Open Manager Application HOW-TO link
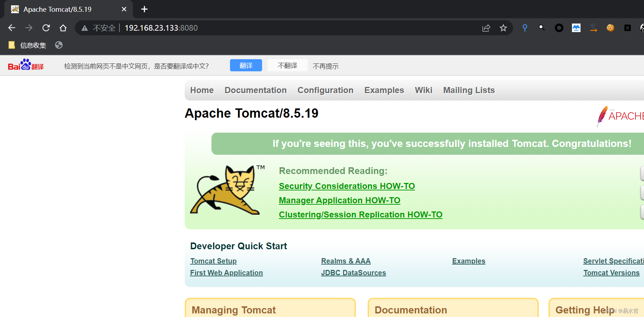 339,200
